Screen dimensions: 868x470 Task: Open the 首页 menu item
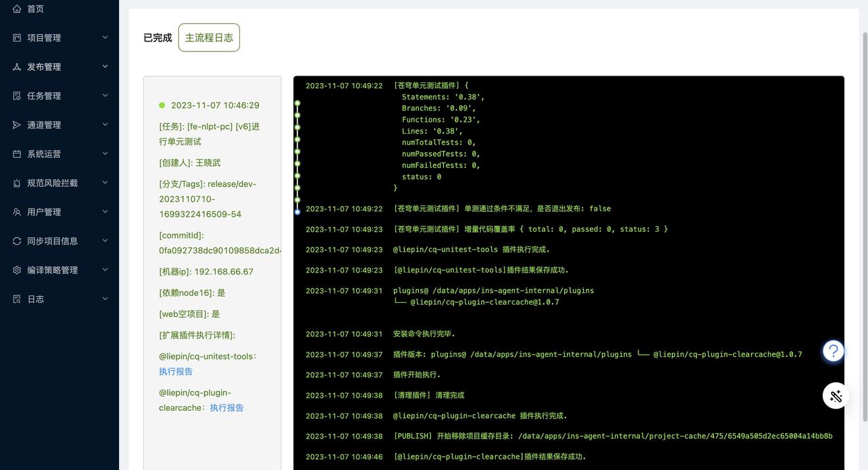click(36, 9)
